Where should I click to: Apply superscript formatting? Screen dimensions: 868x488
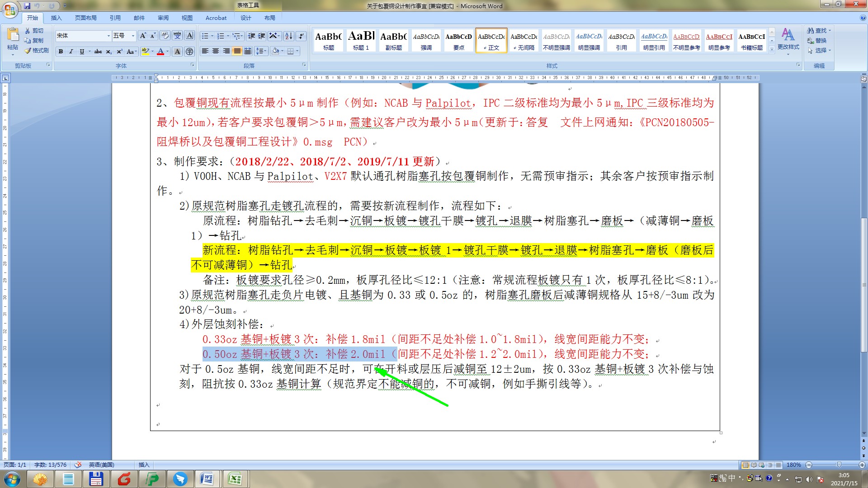pos(119,52)
